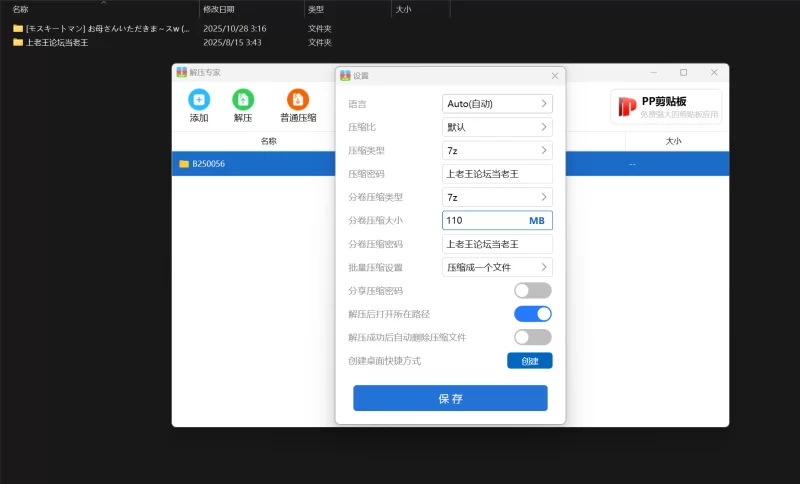
Task: Click the 解压专家 app icon in title bar
Action: click(x=181, y=72)
